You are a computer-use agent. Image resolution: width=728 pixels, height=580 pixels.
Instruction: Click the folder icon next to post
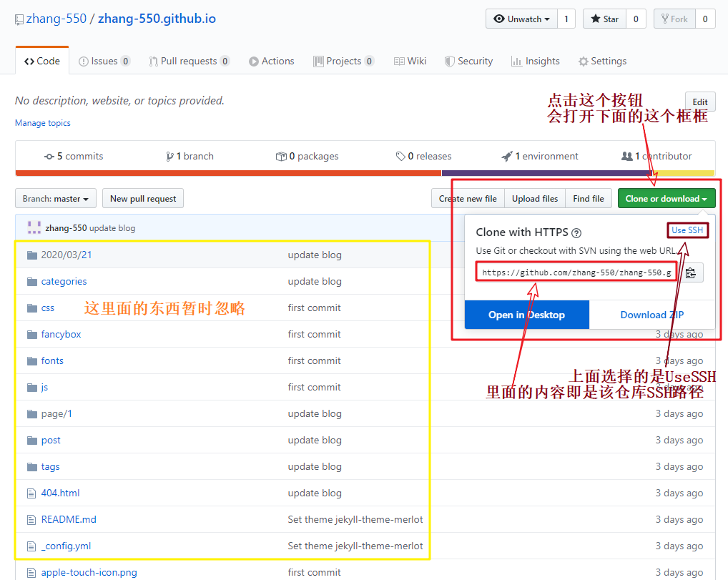pos(32,441)
